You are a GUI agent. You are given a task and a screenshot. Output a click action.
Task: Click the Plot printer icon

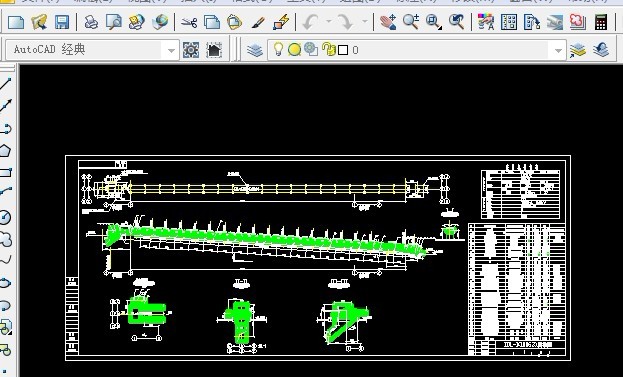(x=91, y=22)
